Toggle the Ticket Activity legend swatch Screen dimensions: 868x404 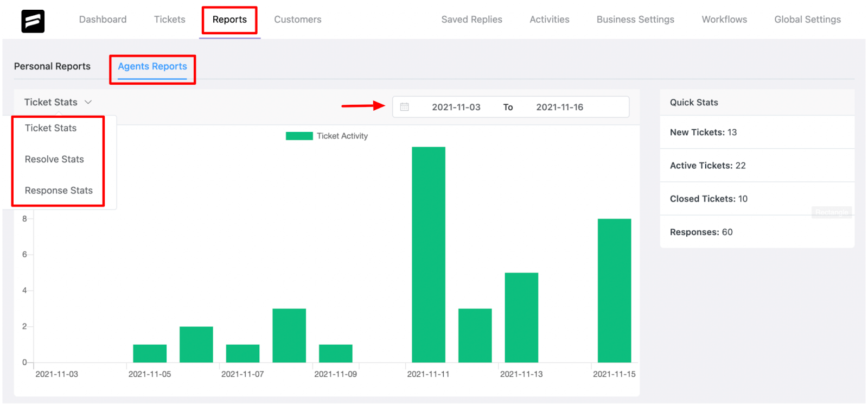(x=299, y=136)
